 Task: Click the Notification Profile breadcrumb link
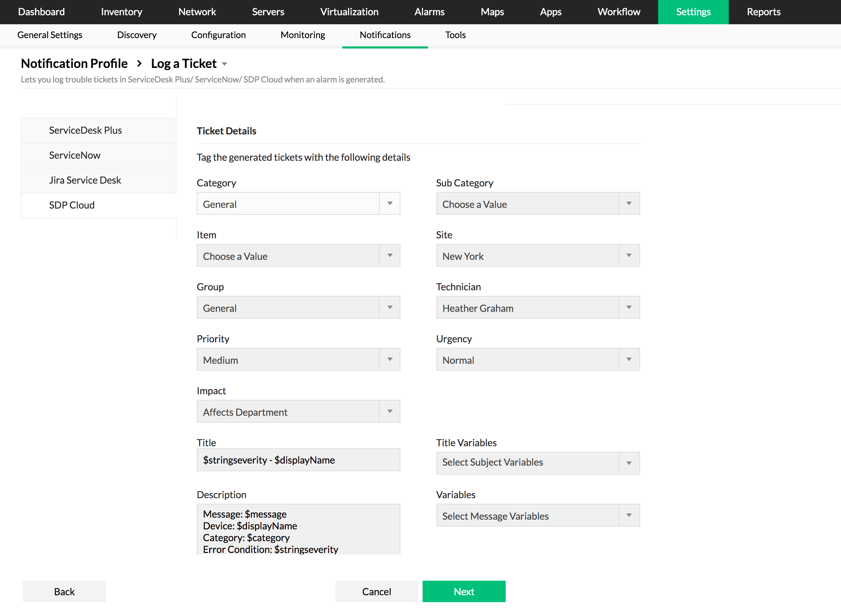pos(74,64)
